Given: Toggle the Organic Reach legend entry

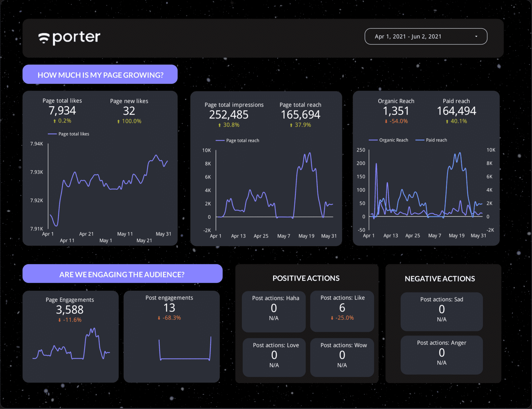Looking at the screenshot, I should 389,140.
